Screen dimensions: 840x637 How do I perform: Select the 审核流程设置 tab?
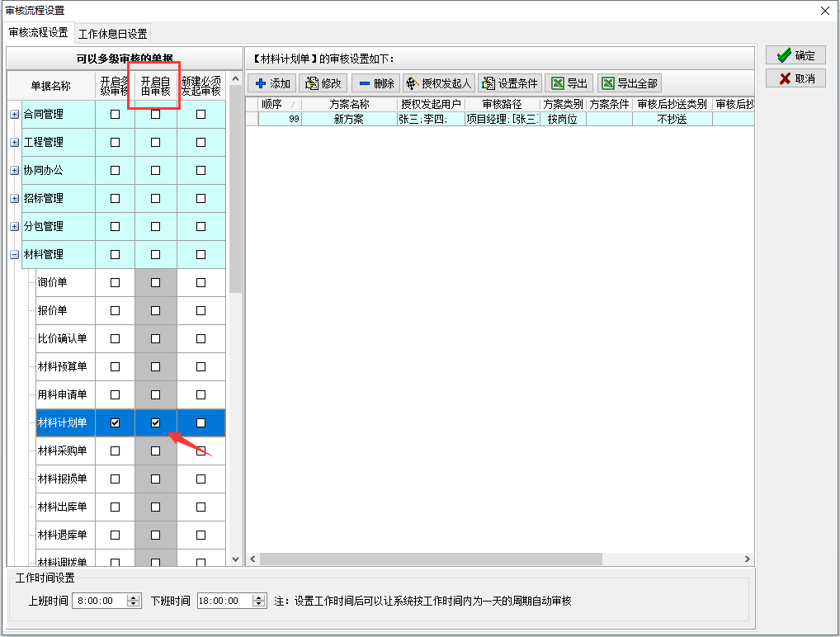tap(38, 33)
